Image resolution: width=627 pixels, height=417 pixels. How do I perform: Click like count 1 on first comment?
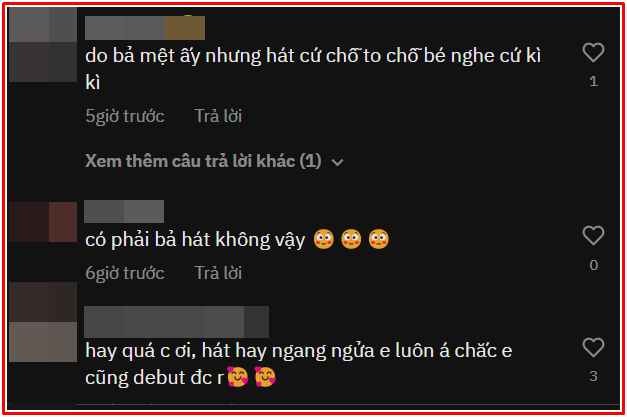click(593, 82)
